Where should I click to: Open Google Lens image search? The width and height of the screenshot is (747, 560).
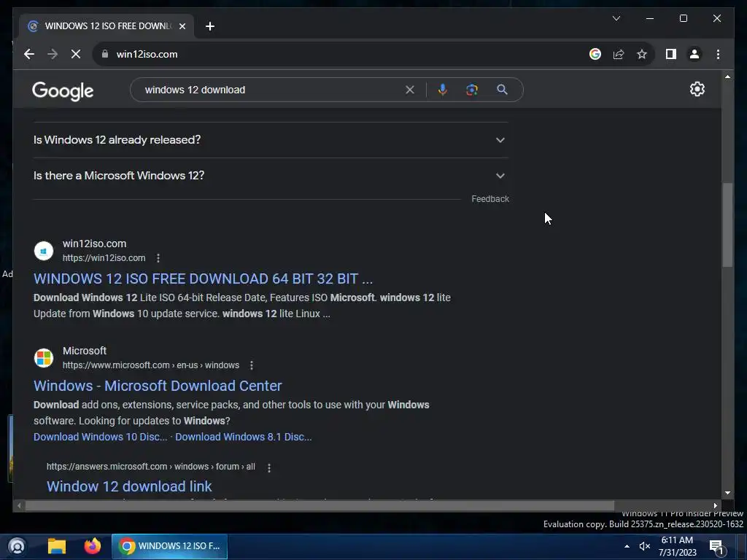coord(472,90)
